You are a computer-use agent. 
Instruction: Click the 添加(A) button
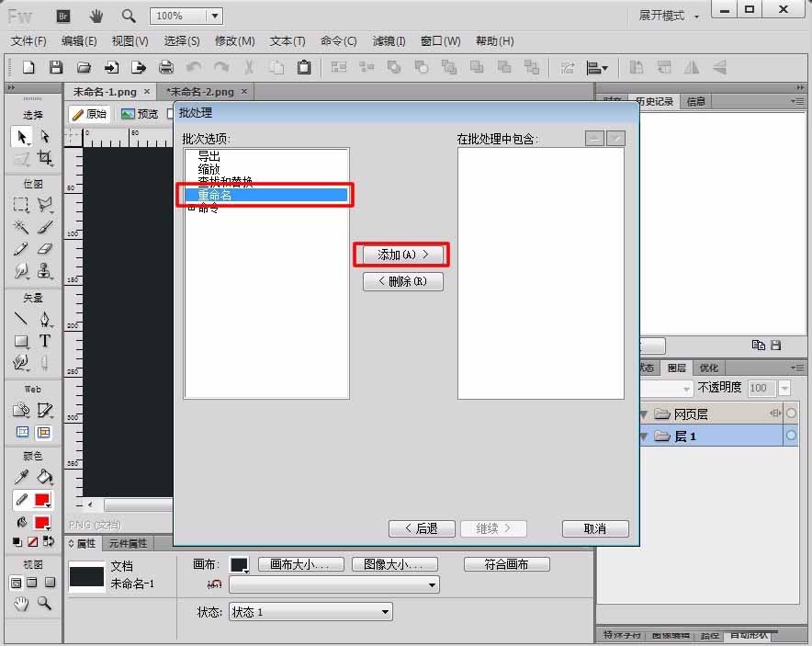pyautogui.click(x=401, y=255)
